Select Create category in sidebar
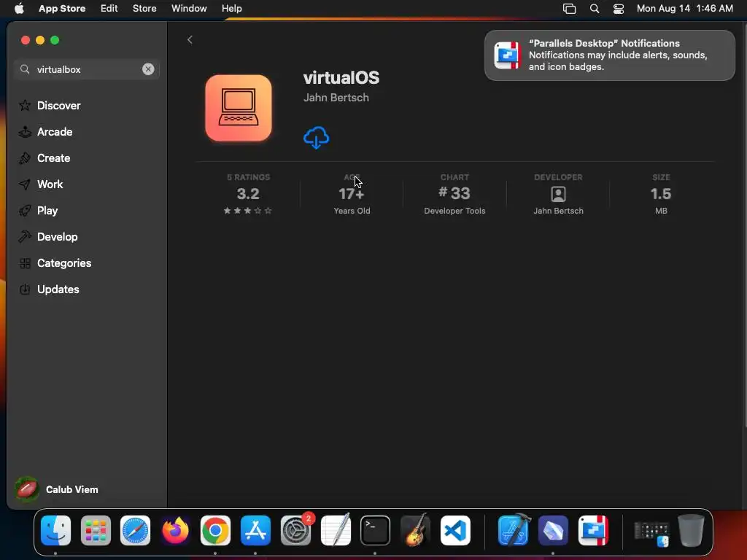Screen dimensions: 747x560 (x=44, y=158)
